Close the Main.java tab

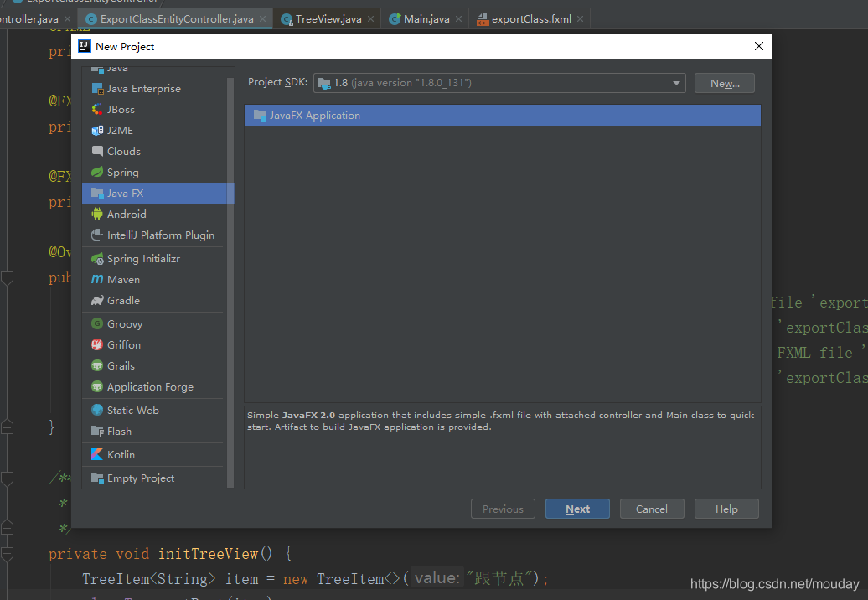click(458, 19)
